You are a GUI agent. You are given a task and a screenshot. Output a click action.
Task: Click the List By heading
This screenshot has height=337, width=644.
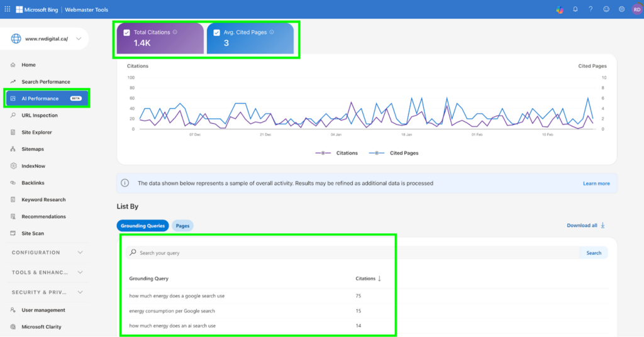[127, 206]
